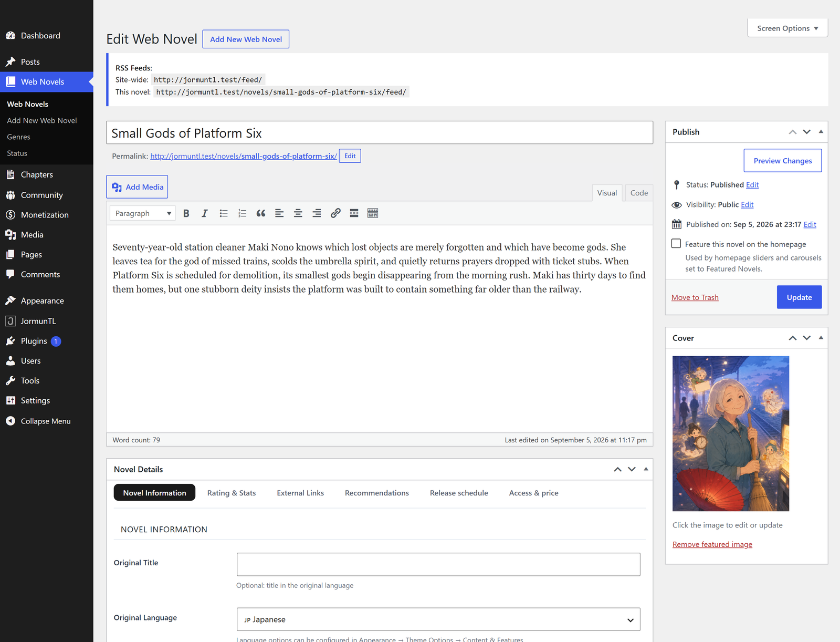840x642 pixels.
Task: Switch editor to Code tab
Action: [639, 193]
